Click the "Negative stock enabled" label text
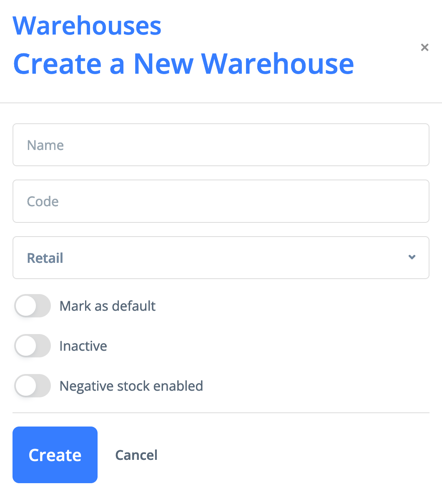The width and height of the screenshot is (442, 504). [x=131, y=386]
